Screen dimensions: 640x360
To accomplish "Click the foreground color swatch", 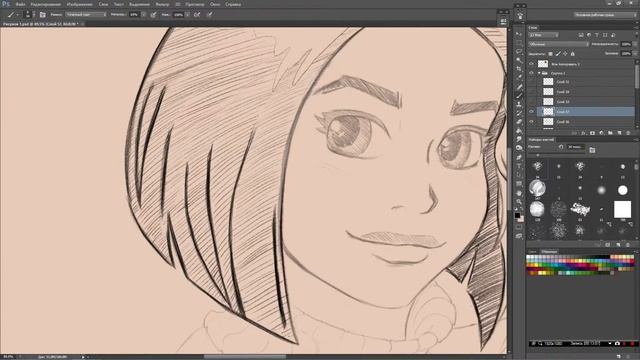I will coord(517,215).
